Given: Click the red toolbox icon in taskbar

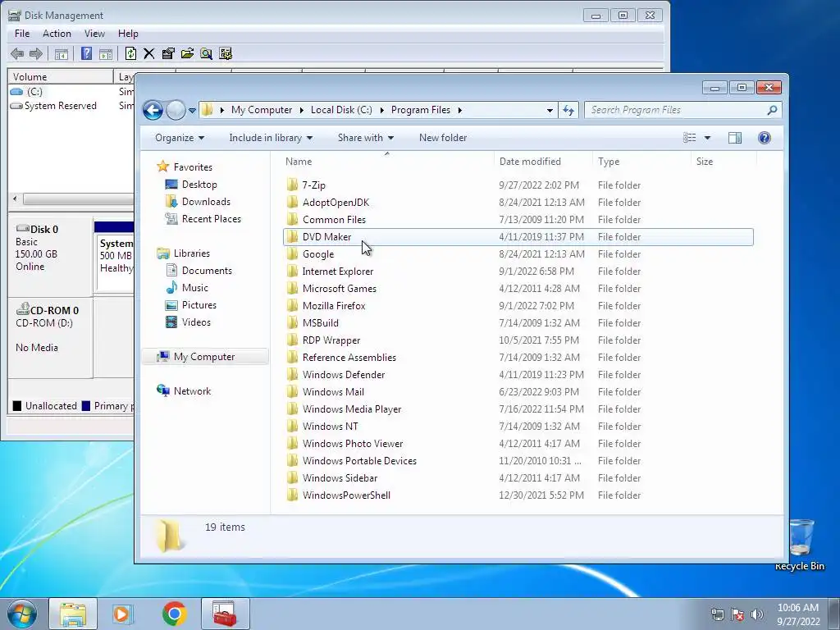Looking at the screenshot, I should click(x=225, y=614).
